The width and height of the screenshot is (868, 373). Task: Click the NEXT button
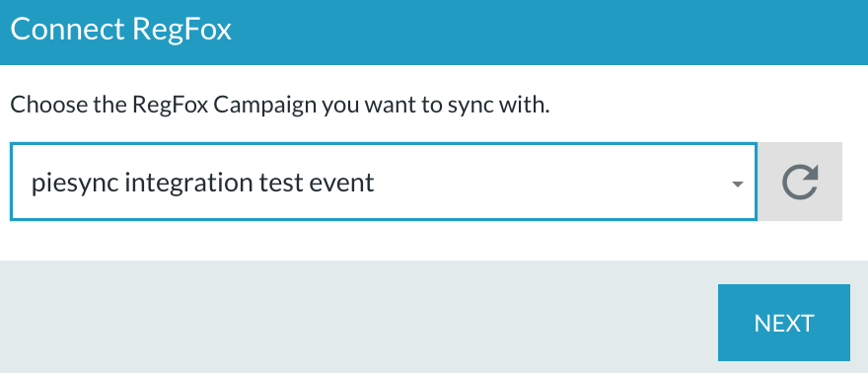point(784,323)
